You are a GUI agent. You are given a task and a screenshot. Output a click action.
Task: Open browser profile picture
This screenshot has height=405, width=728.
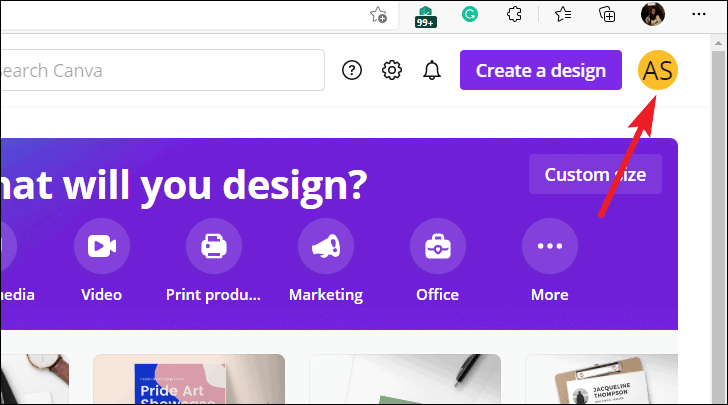click(653, 14)
